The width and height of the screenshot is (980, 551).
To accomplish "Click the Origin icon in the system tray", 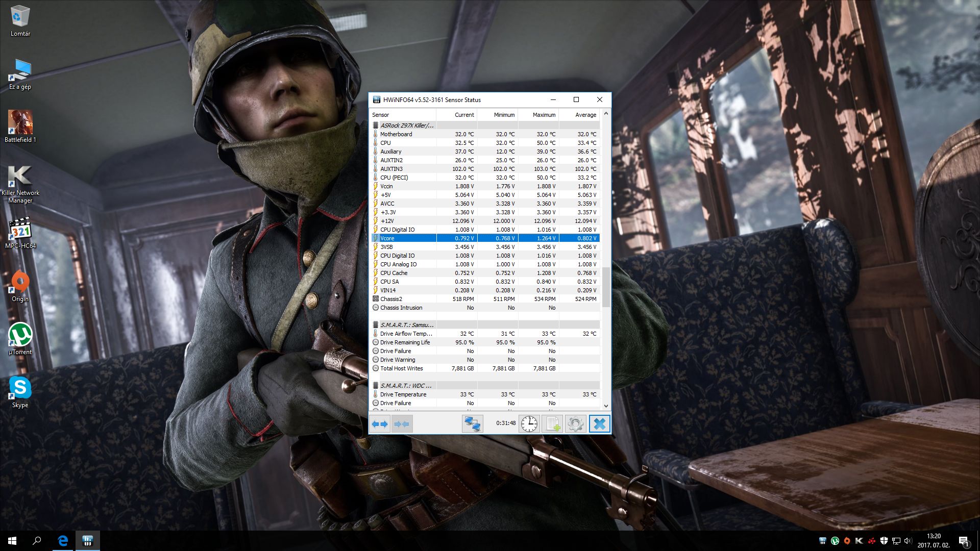I will (x=847, y=541).
